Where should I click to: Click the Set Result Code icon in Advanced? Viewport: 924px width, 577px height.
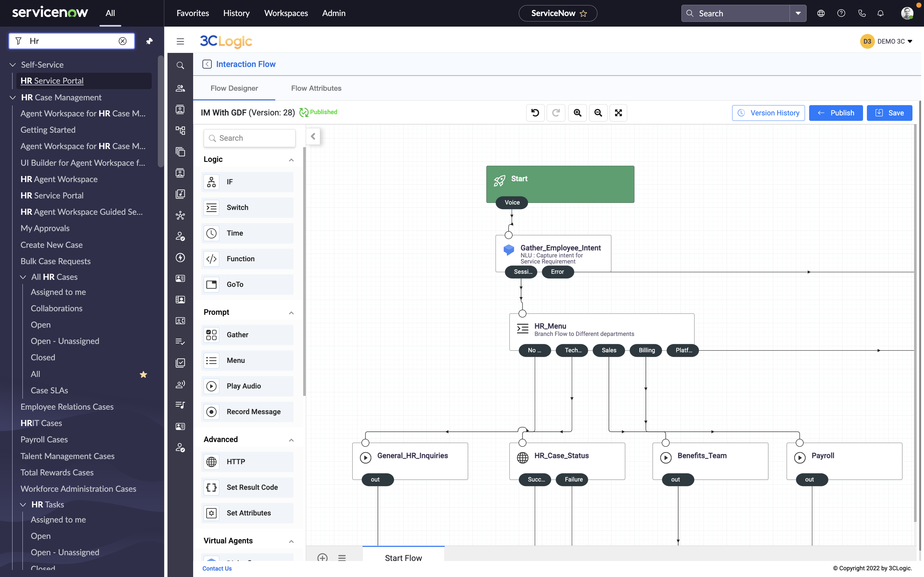tap(211, 487)
